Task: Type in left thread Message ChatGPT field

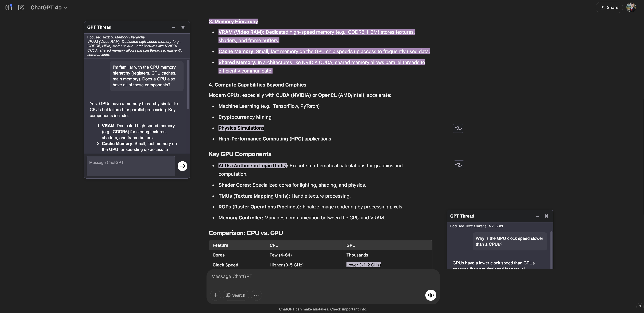Action: (x=131, y=166)
